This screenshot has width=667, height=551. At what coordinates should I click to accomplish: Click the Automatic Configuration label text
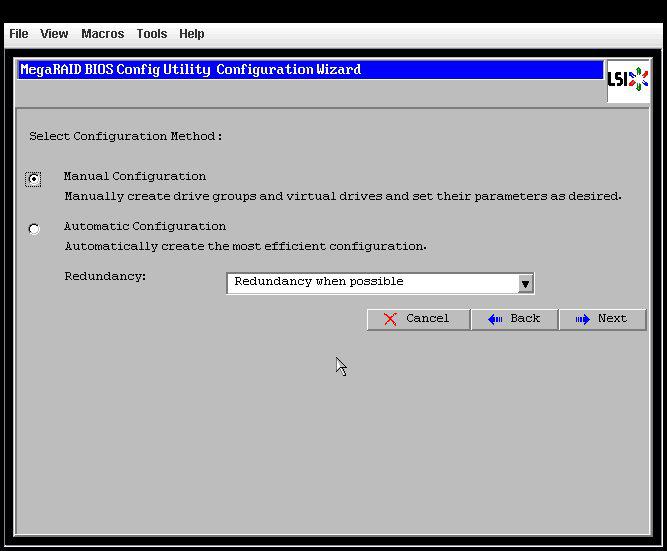144,226
